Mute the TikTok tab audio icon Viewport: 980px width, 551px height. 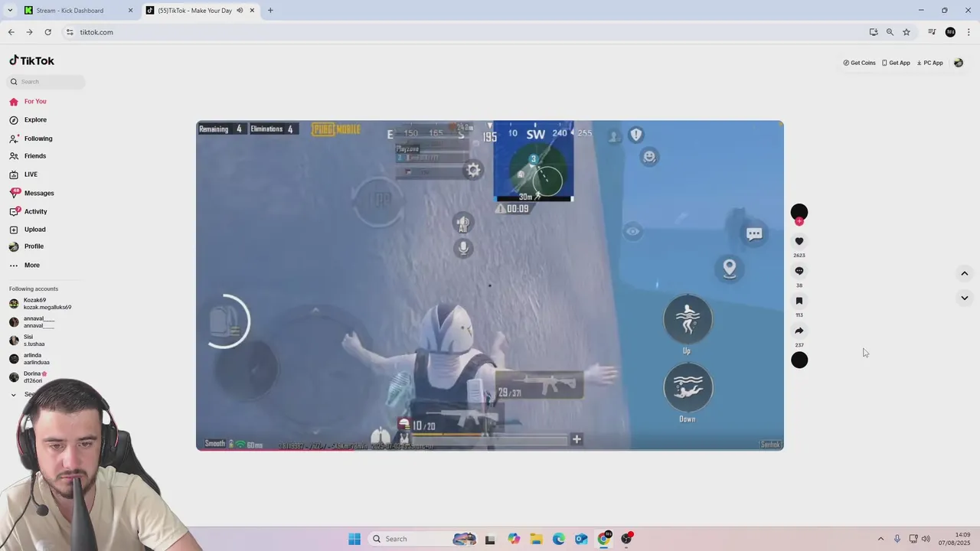[240, 11]
